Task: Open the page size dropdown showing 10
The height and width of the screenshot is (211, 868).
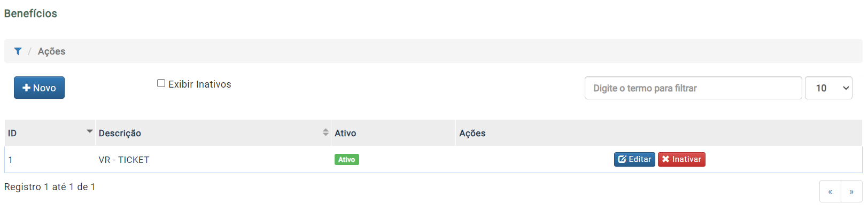Action: pyautogui.click(x=828, y=88)
